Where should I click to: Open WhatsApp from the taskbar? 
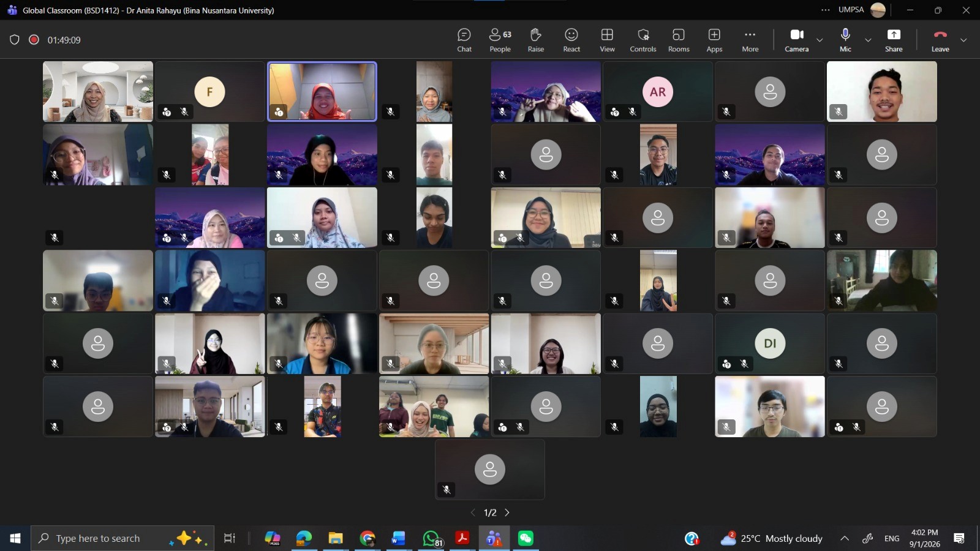point(431,538)
